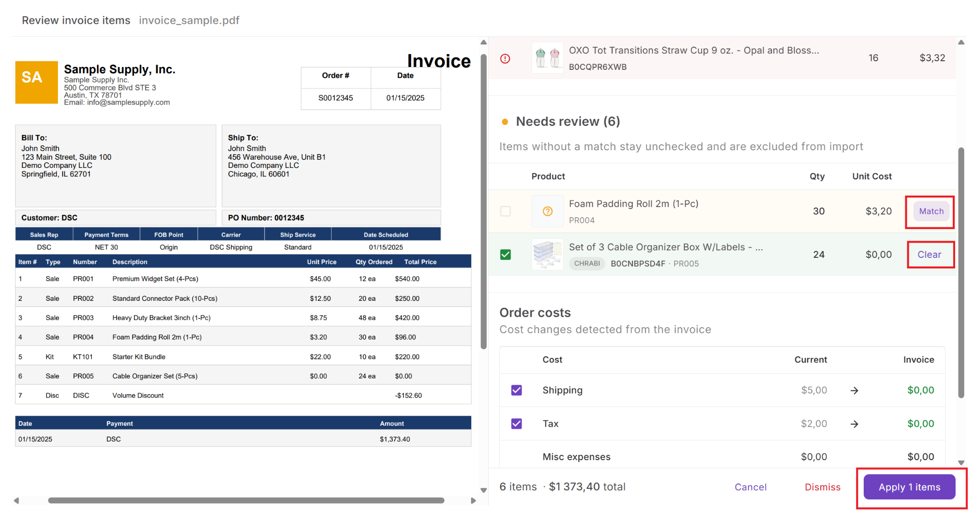The image size is (980, 519).
Task: Click the CHRABI tag on Cable Organizer
Action: pos(587,264)
